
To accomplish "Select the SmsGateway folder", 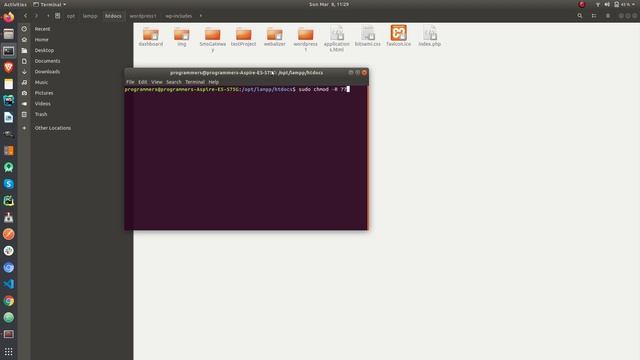I will 213,39.
